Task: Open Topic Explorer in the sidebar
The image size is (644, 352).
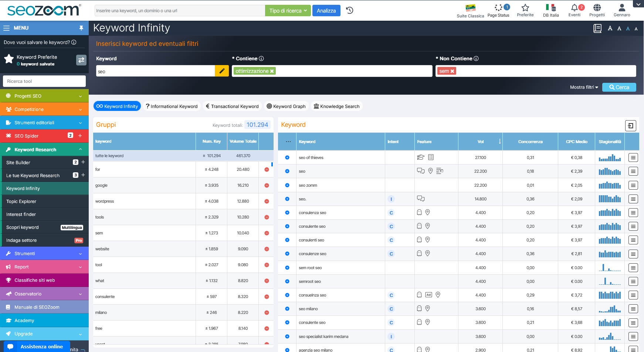Action: pos(21,202)
